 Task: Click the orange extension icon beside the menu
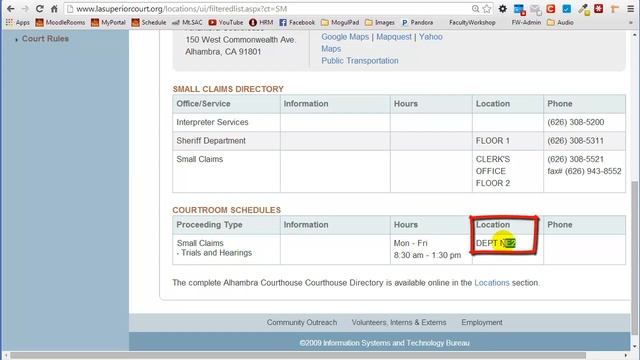pos(614,9)
